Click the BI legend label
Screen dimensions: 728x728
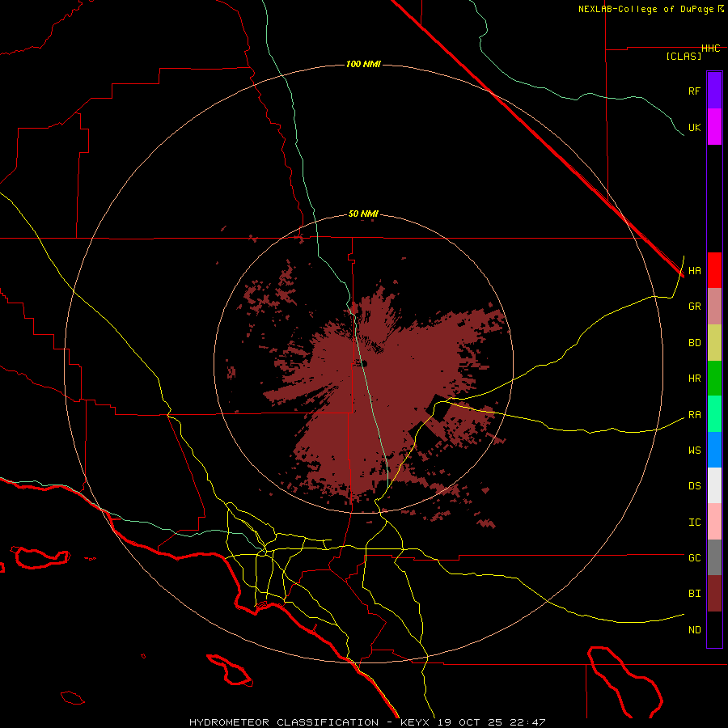tap(694, 594)
